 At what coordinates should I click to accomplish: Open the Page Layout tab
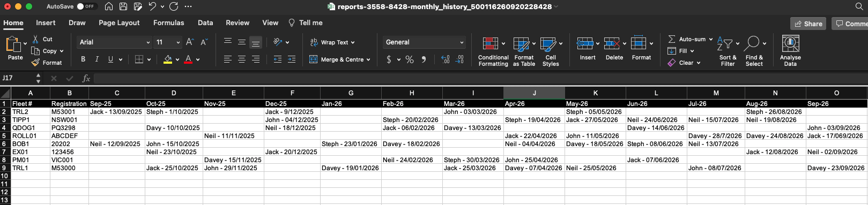(119, 22)
